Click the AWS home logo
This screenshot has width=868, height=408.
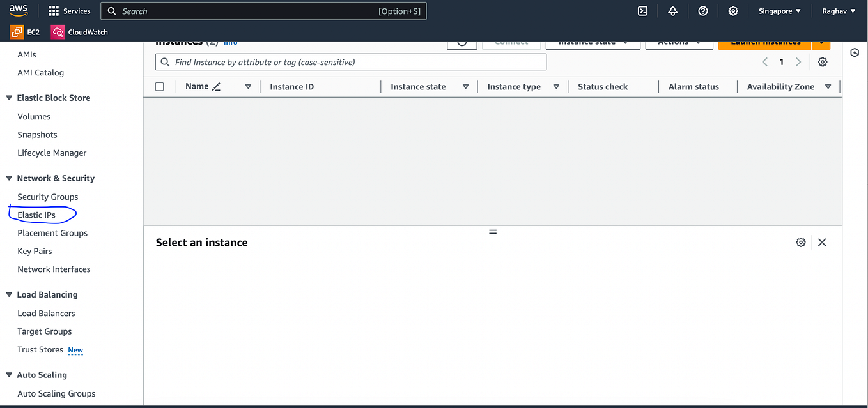(19, 10)
